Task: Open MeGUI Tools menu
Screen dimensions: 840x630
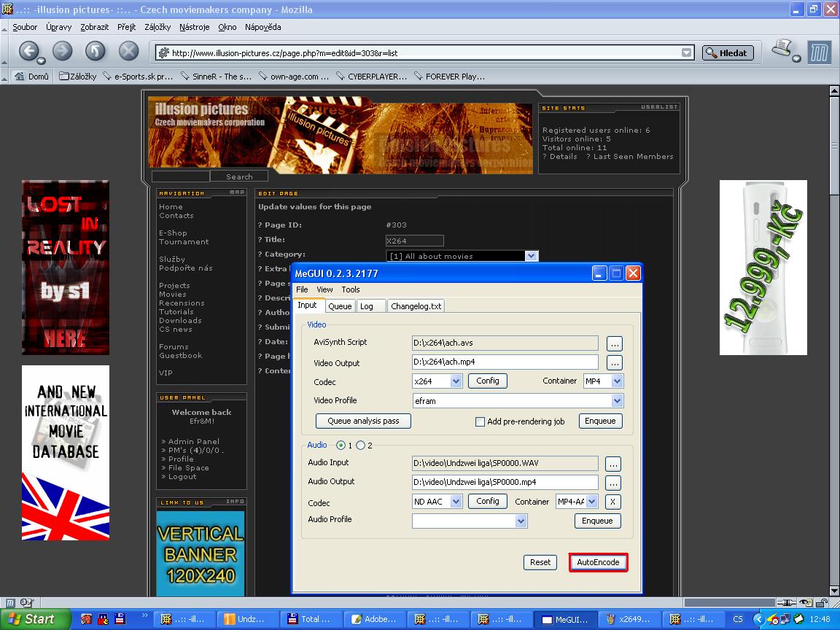Action: [350, 289]
